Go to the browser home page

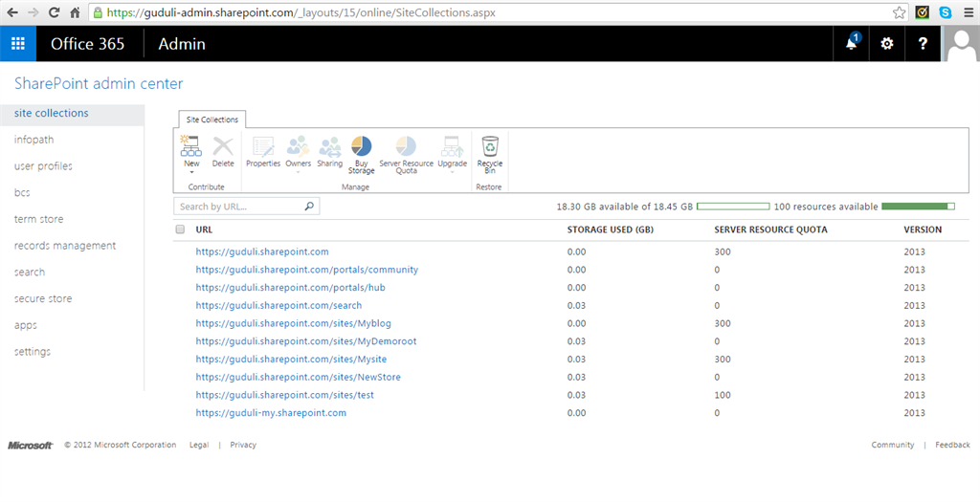pos(75,12)
